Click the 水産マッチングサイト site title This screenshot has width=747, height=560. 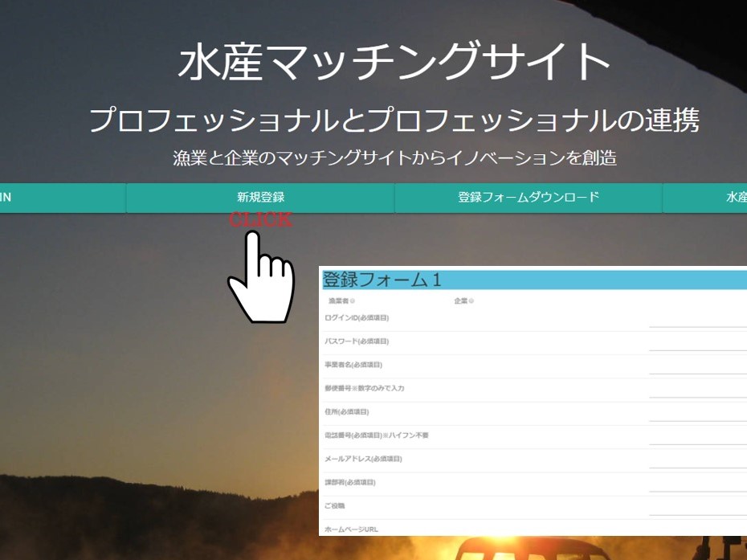394,63
